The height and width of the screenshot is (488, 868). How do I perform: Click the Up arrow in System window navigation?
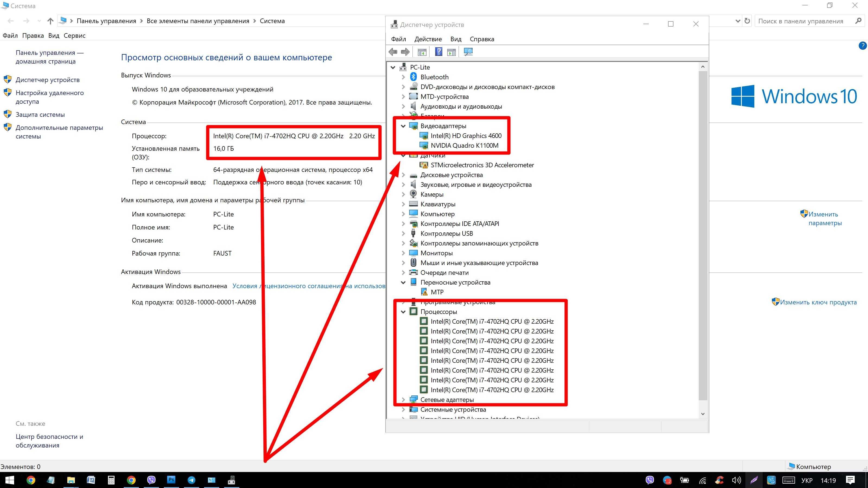click(x=50, y=21)
